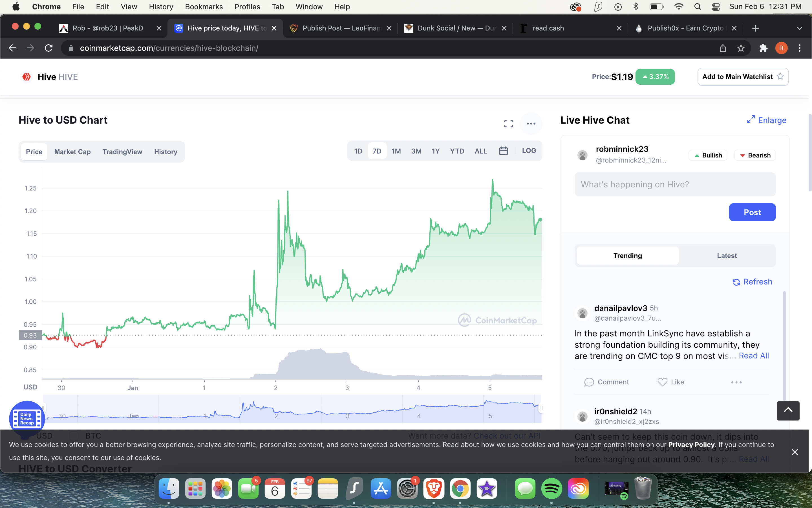
Task: Open robminnick23 profile avatar
Action: (582, 155)
